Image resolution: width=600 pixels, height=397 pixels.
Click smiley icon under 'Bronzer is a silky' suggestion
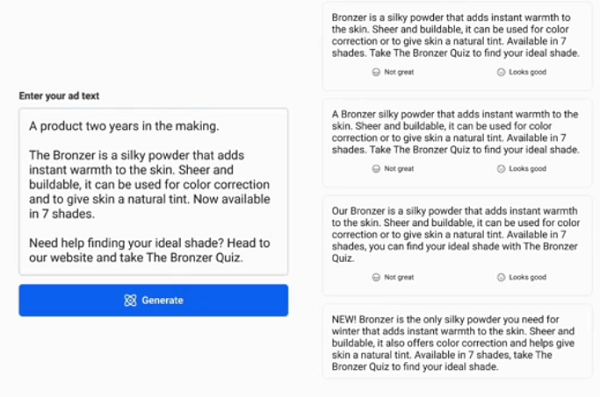501,72
